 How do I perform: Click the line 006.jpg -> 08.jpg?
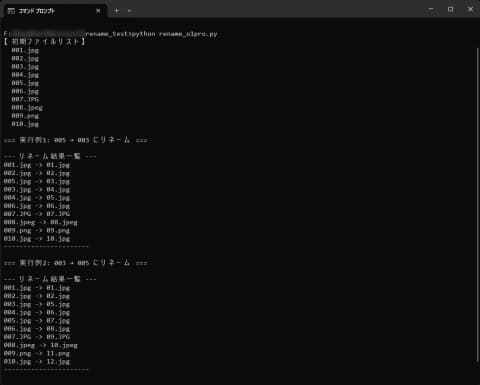(37, 329)
